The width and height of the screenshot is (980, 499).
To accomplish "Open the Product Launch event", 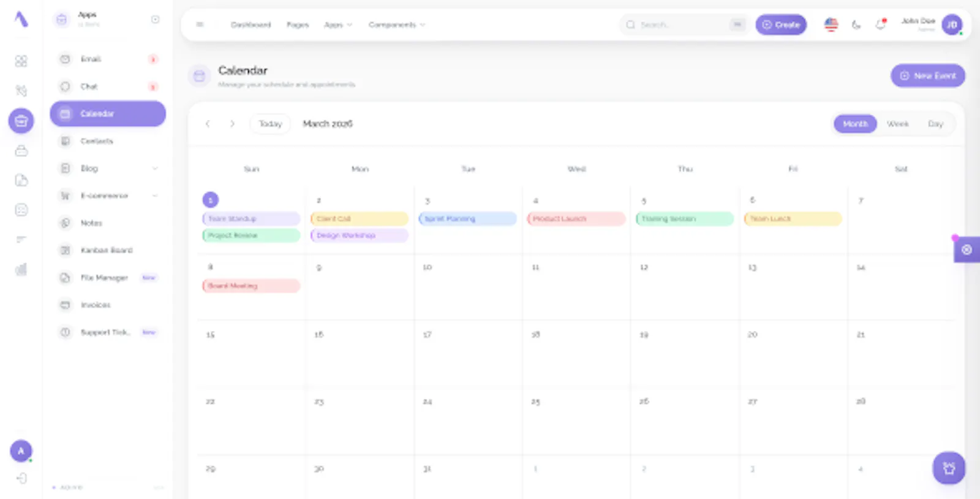I will 576,219.
